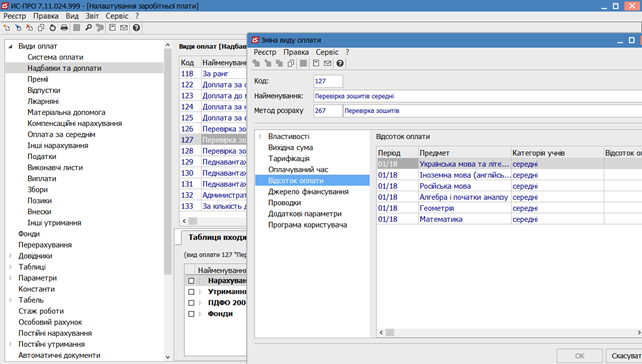Click the Код input field with 127

[x=328, y=81]
